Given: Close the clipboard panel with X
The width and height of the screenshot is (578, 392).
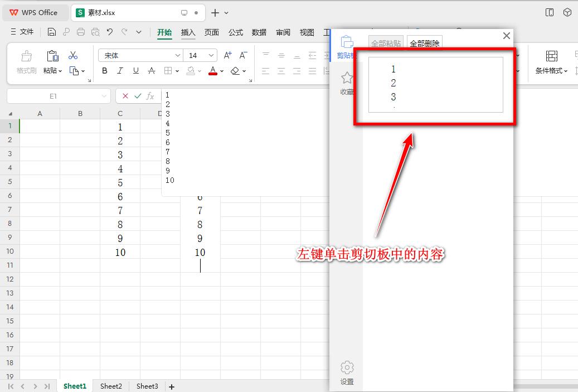Looking at the screenshot, I should (x=507, y=36).
